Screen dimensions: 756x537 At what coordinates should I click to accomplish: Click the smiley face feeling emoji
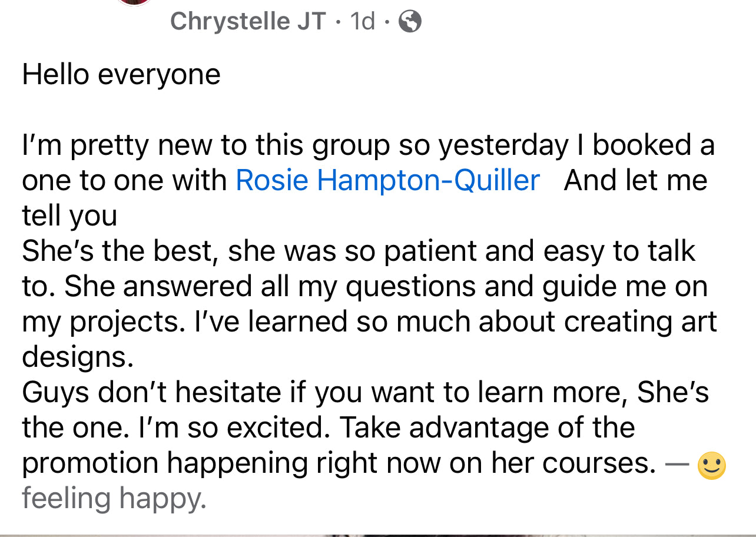click(711, 466)
